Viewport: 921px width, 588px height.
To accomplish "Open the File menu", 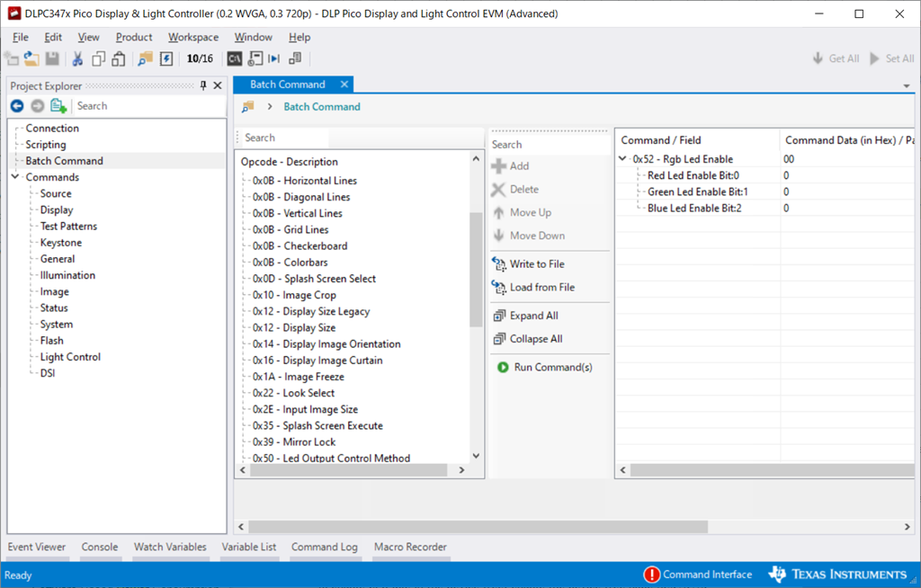I will pyautogui.click(x=21, y=37).
